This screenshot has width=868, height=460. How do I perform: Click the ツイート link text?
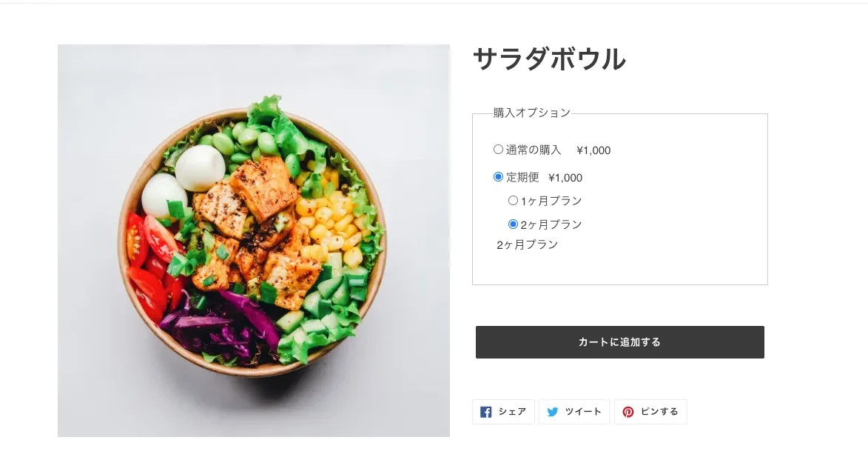tap(583, 413)
